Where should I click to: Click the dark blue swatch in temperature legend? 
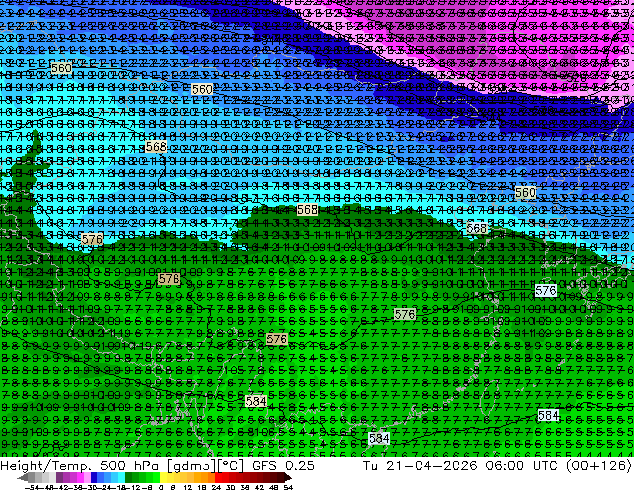pyautogui.click(x=94, y=477)
